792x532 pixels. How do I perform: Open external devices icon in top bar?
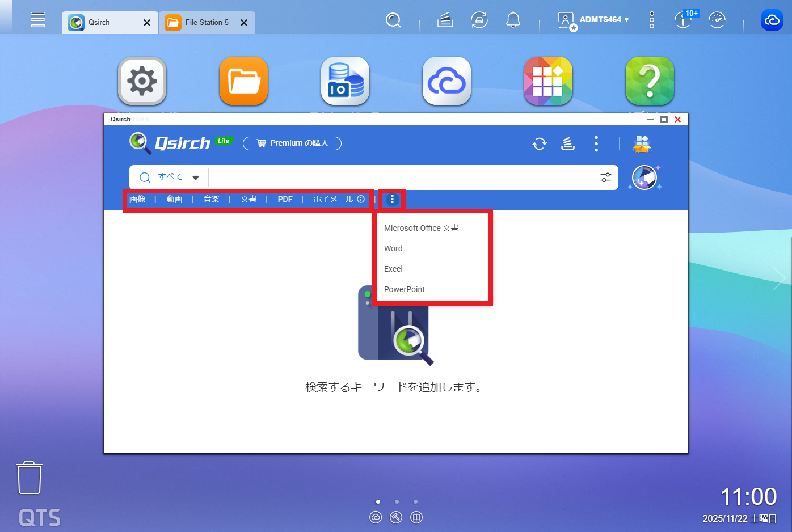479,20
